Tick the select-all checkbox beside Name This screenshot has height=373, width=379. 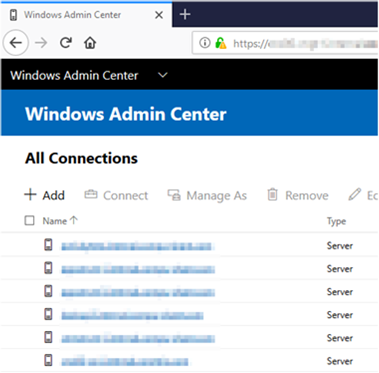click(29, 220)
